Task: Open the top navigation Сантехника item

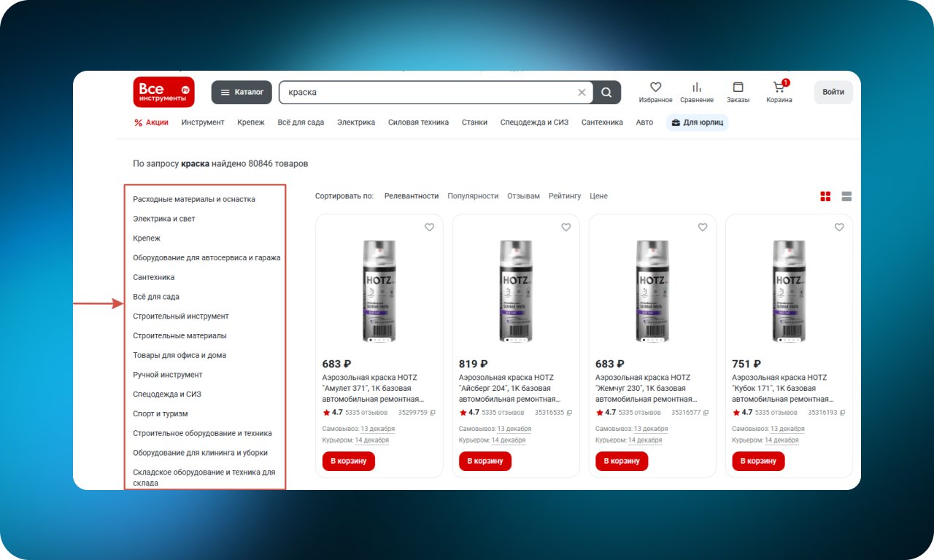Action: tap(602, 122)
